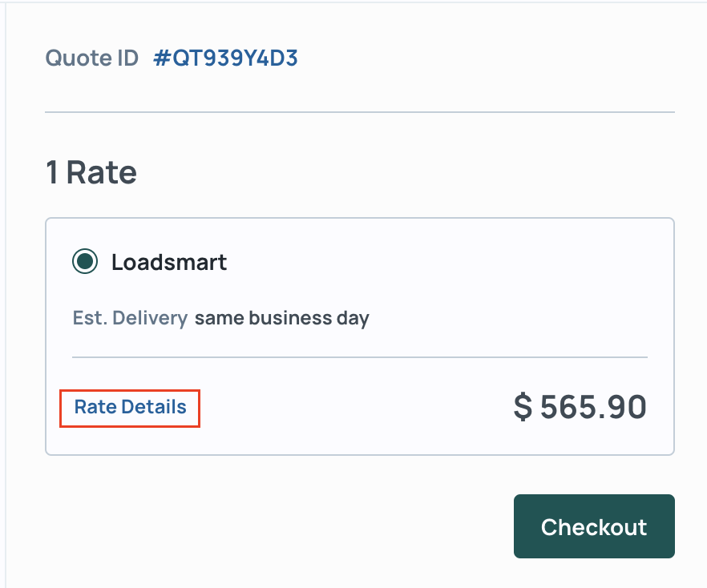Click the "Quote ID" label
This screenshot has width=707, height=588.
point(91,58)
